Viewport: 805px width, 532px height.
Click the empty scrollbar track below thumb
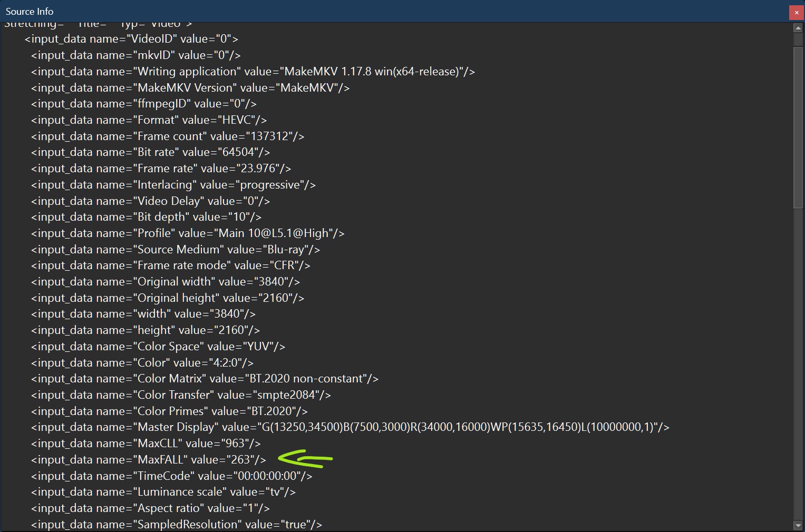(798, 369)
